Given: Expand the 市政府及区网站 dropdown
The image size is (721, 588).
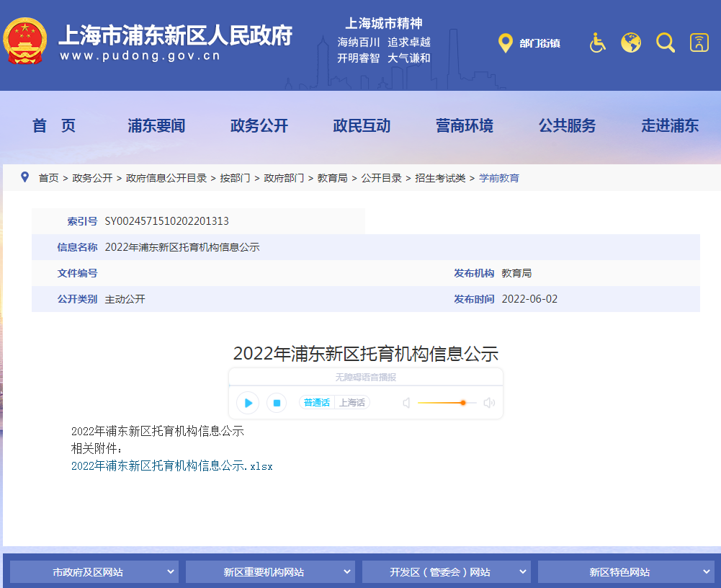Looking at the screenshot, I should tap(94, 571).
